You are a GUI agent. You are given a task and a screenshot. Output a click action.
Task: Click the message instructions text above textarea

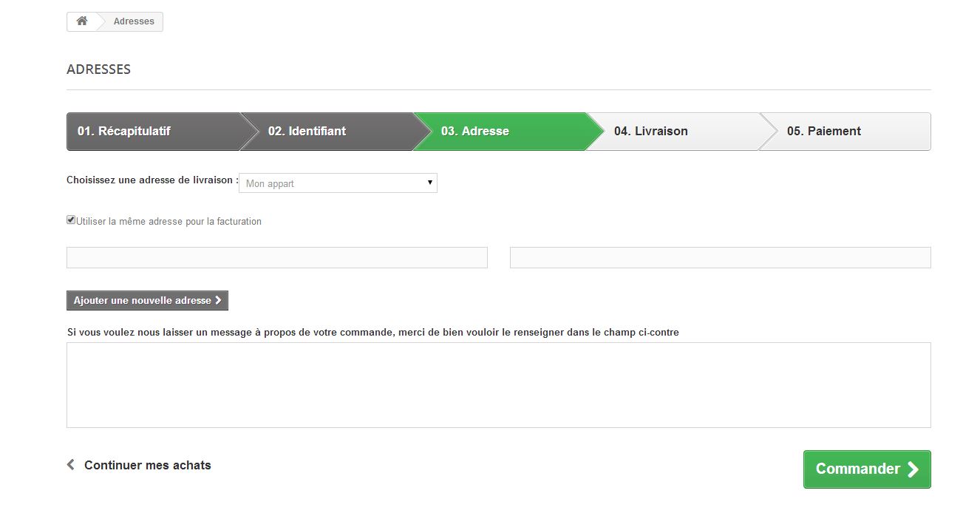point(372,333)
